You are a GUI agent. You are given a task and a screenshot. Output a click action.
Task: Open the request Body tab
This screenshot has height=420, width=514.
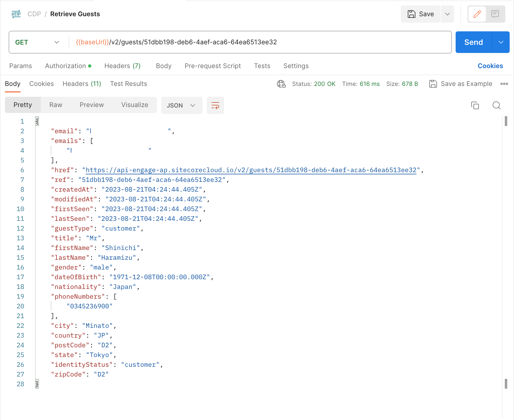[x=163, y=66]
